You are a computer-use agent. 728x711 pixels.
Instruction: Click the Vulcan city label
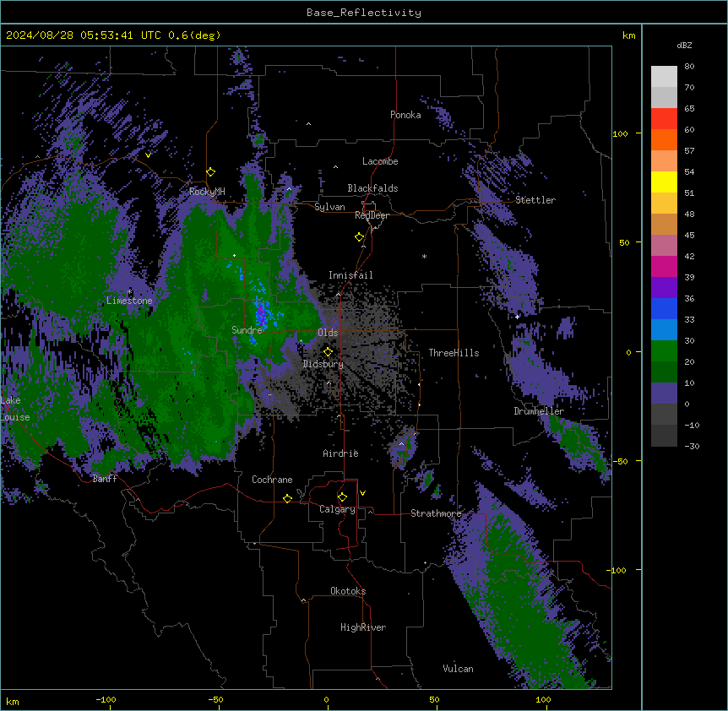[x=459, y=669]
